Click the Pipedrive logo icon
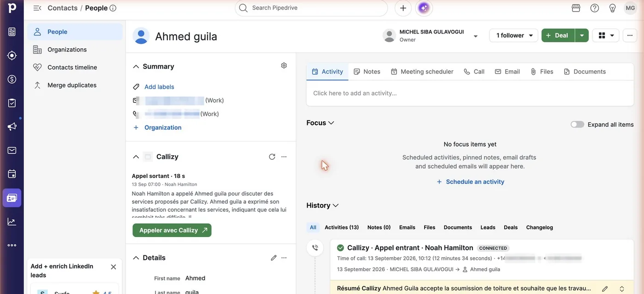 point(12,8)
